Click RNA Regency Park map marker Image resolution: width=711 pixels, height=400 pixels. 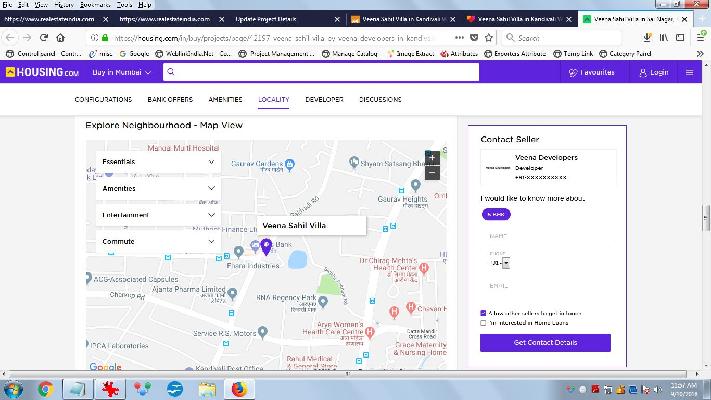(323, 302)
